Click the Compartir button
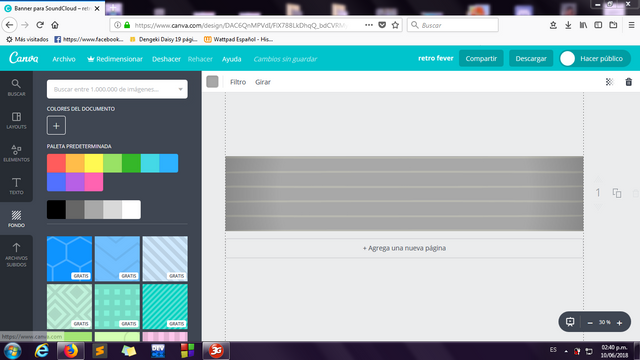Viewport: 640px width, 360px height. coord(481,58)
